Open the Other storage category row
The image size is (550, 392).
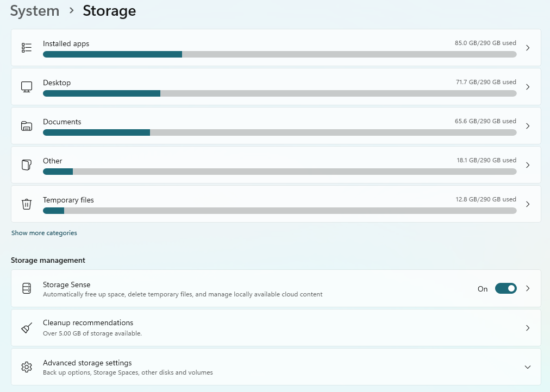pos(276,165)
